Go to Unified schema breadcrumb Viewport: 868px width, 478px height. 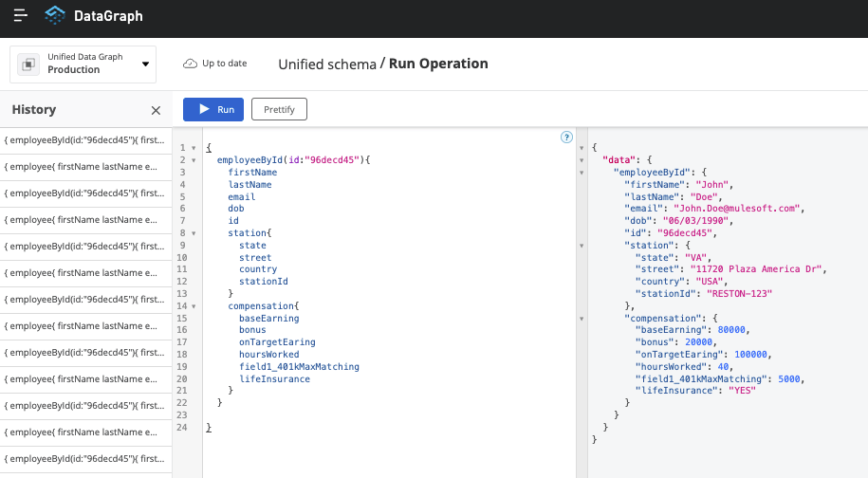pyautogui.click(x=327, y=64)
